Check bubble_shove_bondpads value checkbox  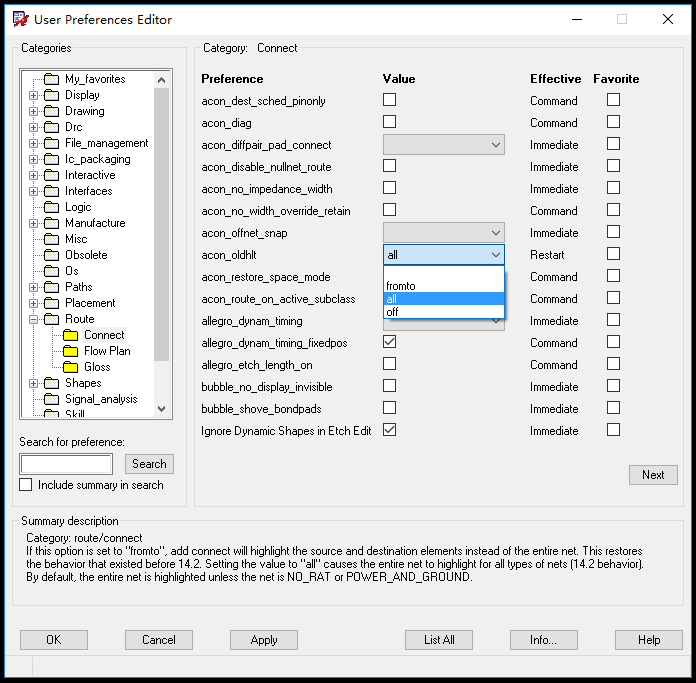click(x=389, y=408)
